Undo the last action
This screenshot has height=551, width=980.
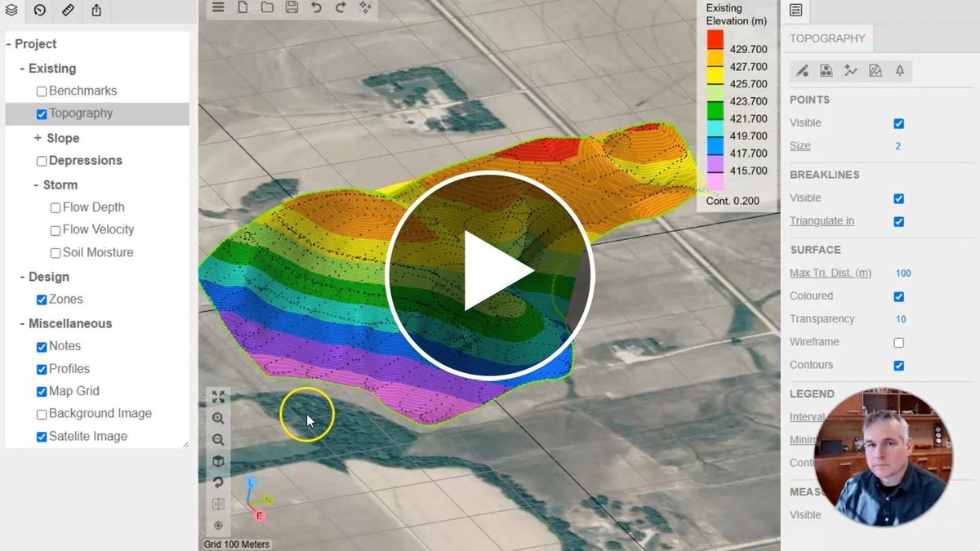(x=316, y=7)
